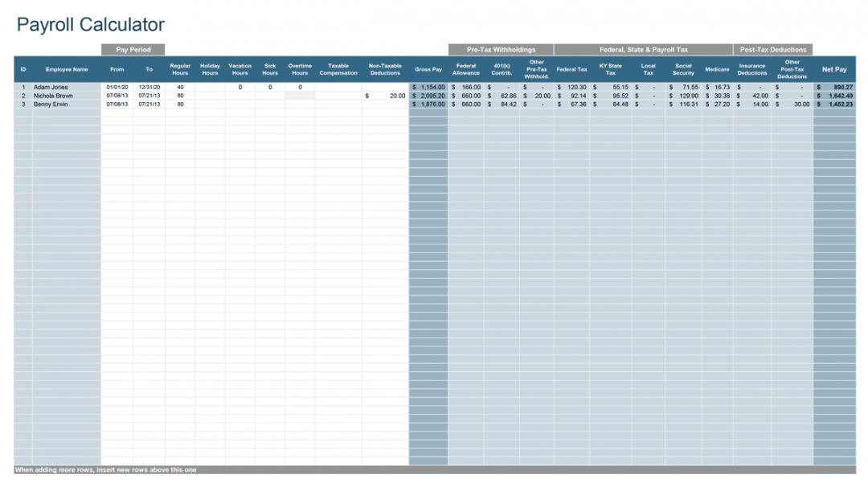Select the Employee Name column header
Image resolution: width=868 pixels, height=495 pixels.
[x=67, y=70]
